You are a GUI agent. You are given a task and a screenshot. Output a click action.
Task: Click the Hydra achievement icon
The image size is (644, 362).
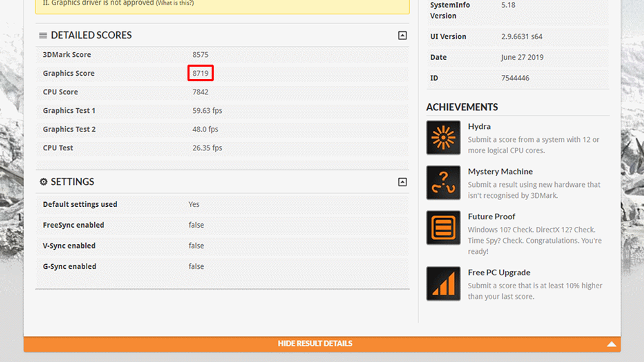(x=443, y=138)
